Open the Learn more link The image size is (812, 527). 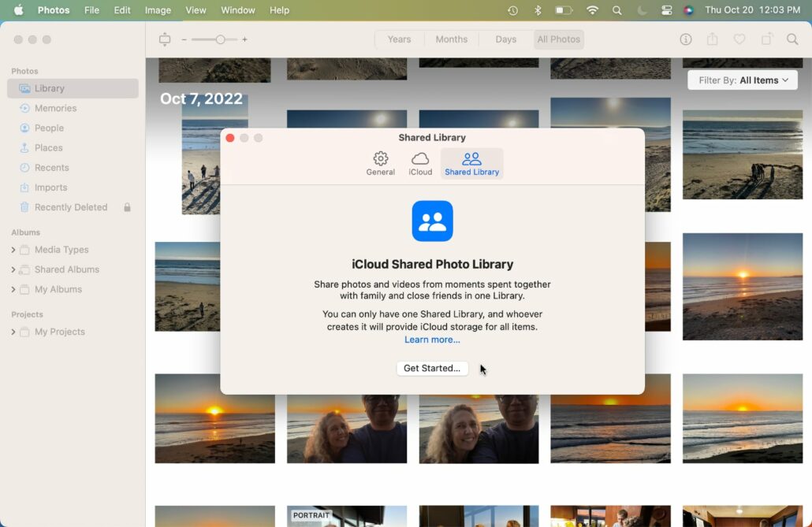click(x=432, y=340)
